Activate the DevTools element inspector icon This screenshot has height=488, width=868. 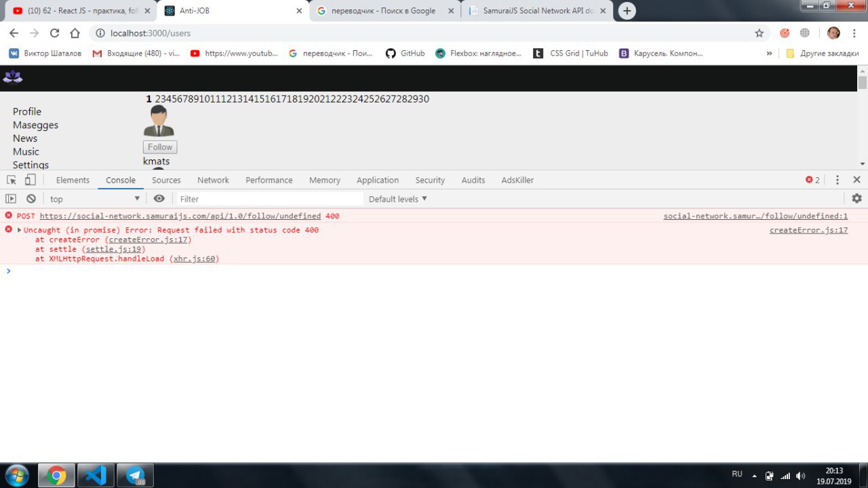(x=12, y=180)
